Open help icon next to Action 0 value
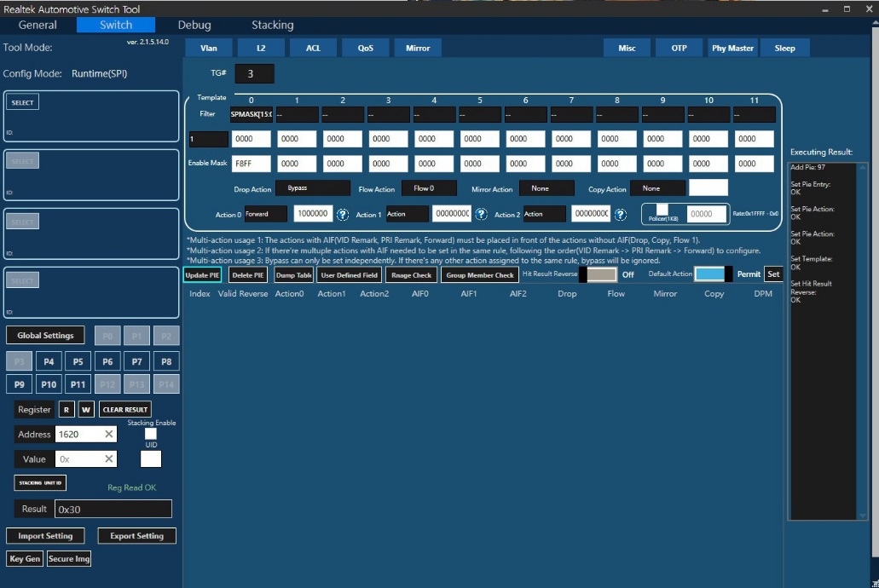Viewport: 879px width, 588px height. tap(342, 214)
